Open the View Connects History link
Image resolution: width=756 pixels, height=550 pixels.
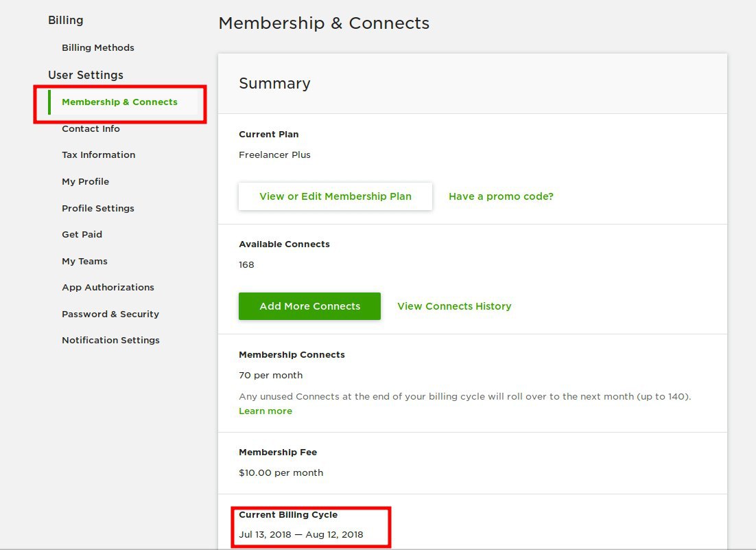coord(454,306)
